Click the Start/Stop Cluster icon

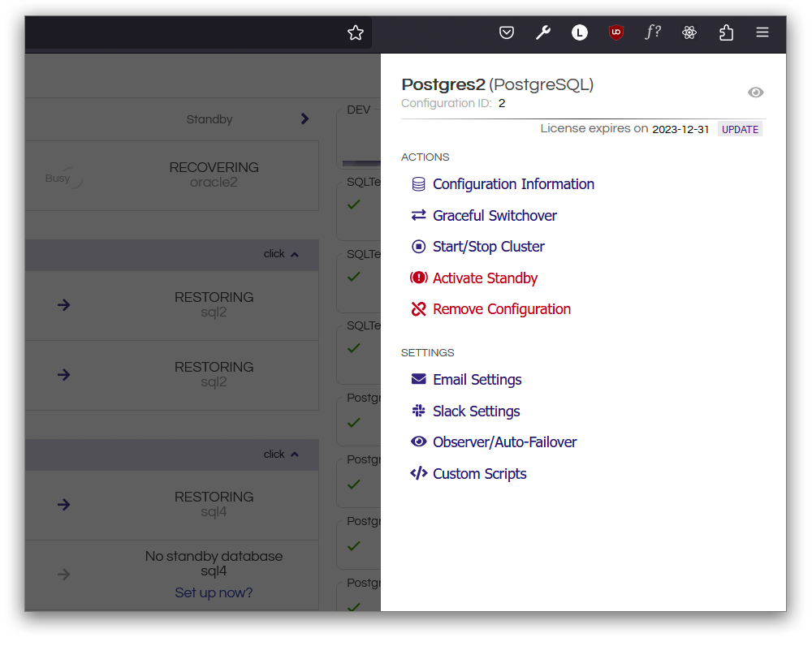point(418,246)
